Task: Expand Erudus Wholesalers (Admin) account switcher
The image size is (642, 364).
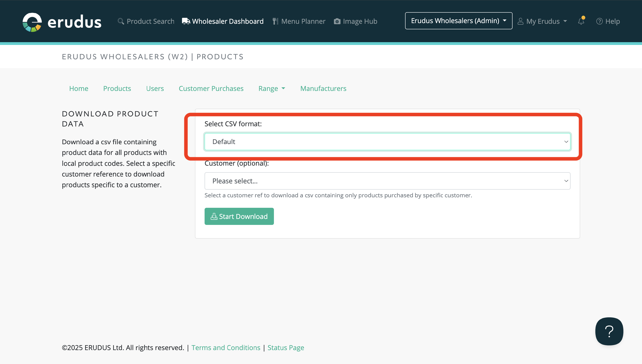Action: 458,21
